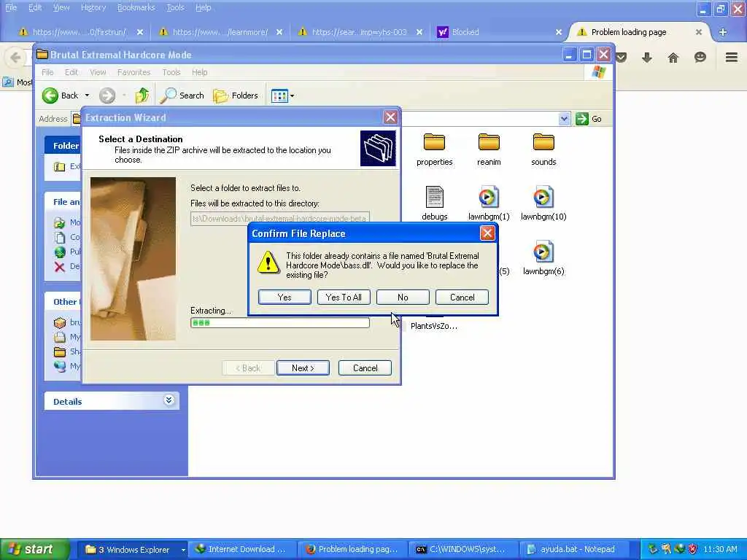Switch to the learnmore tab
The width and height of the screenshot is (747, 560).
click(220, 32)
